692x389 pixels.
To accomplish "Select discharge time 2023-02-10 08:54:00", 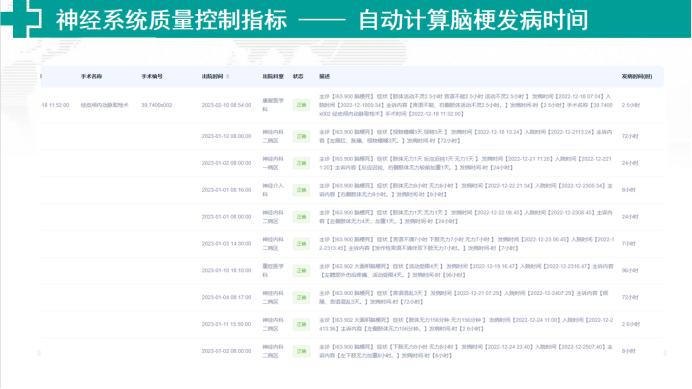I will 226,105.
